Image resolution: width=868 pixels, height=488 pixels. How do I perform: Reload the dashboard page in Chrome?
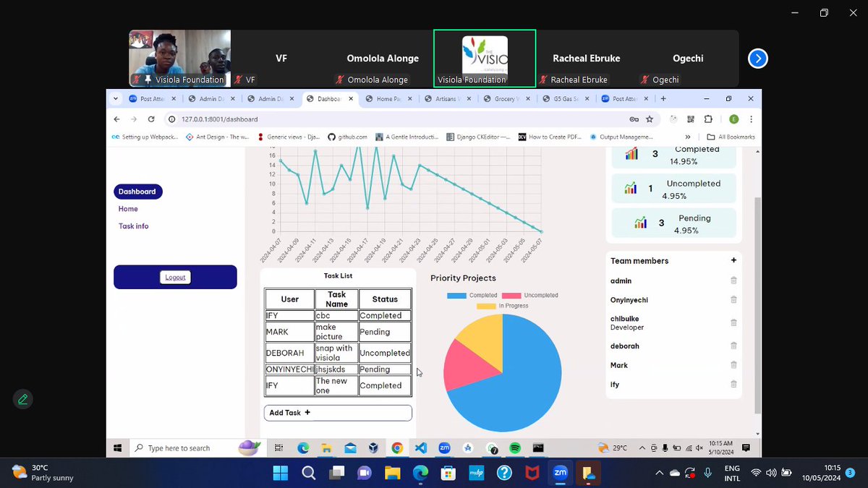point(151,119)
